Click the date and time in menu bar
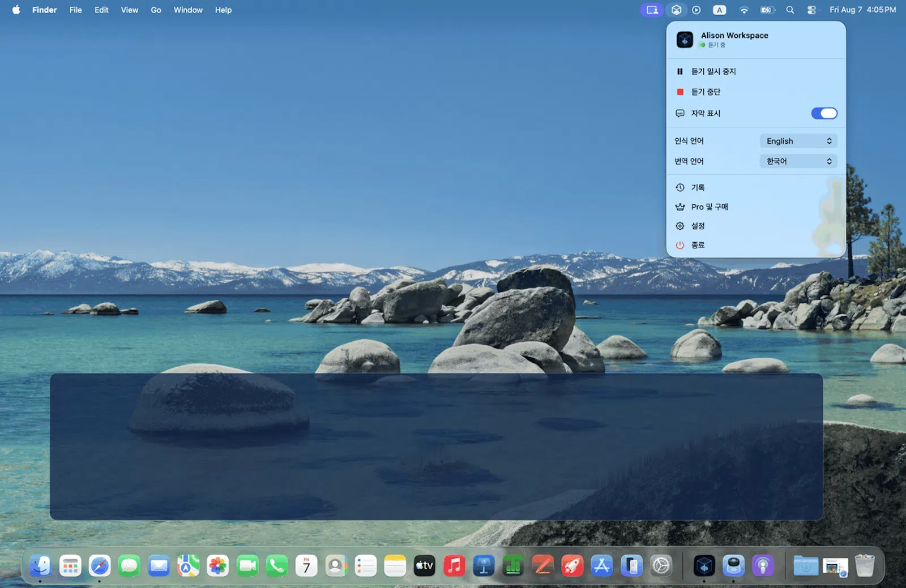 862,10
